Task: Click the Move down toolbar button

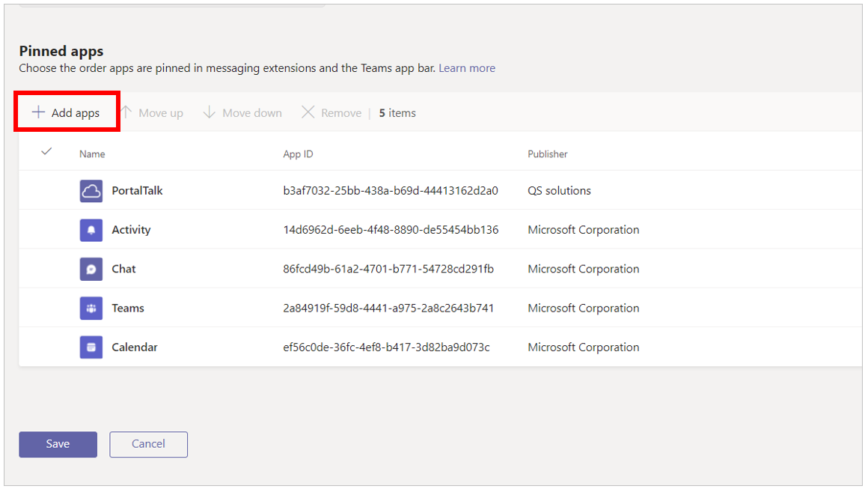Action: point(242,112)
